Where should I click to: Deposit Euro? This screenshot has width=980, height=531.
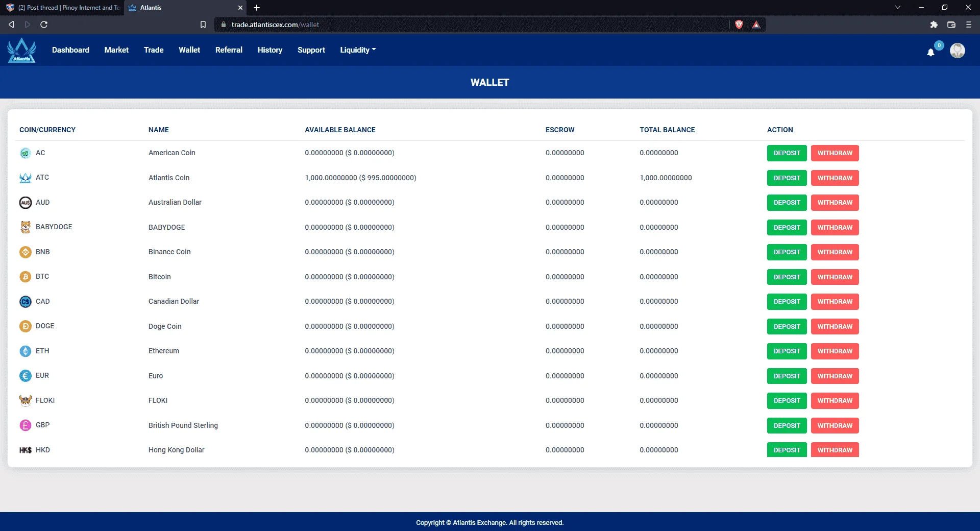point(787,376)
